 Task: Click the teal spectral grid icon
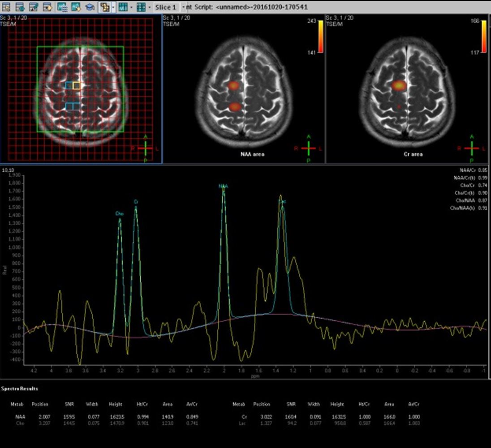(141, 7)
